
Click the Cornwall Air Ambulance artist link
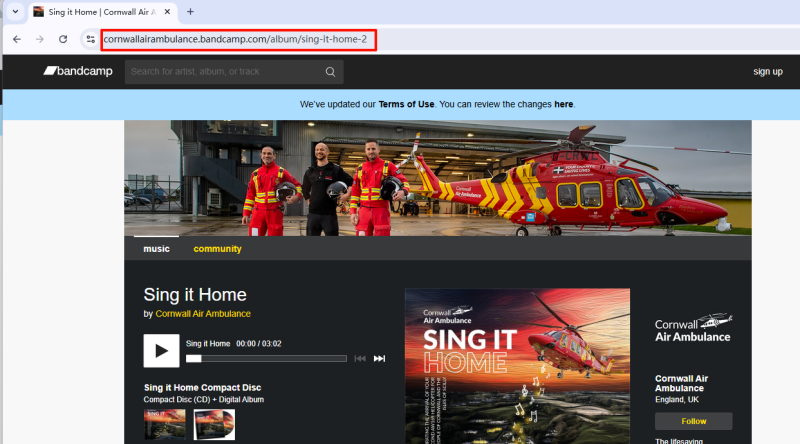click(x=203, y=314)
